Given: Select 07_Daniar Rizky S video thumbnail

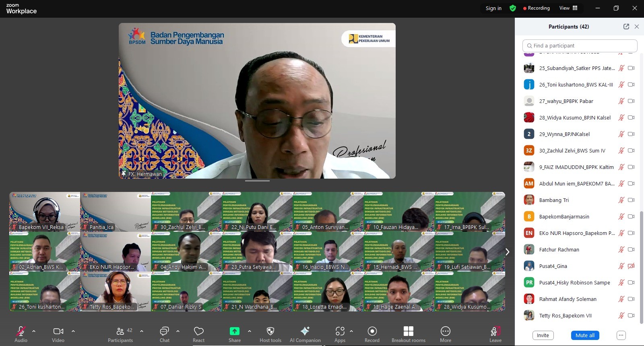Looking at the screenshot, I should (186, 291).
